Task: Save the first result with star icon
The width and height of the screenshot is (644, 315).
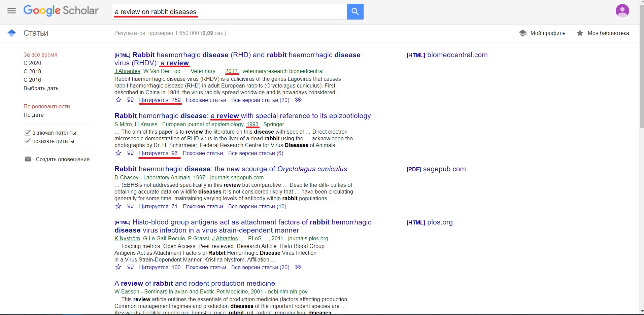Action: point(118,100)
